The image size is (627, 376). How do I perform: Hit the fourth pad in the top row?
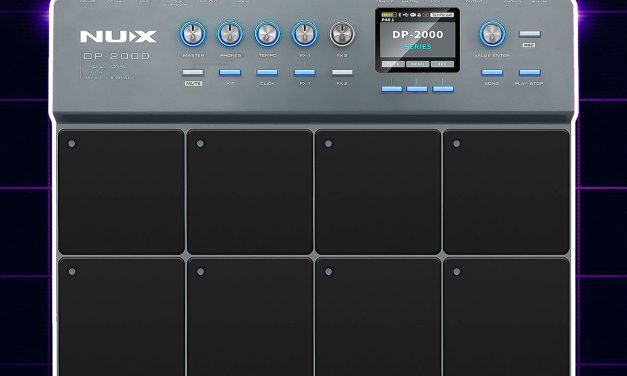506,192
